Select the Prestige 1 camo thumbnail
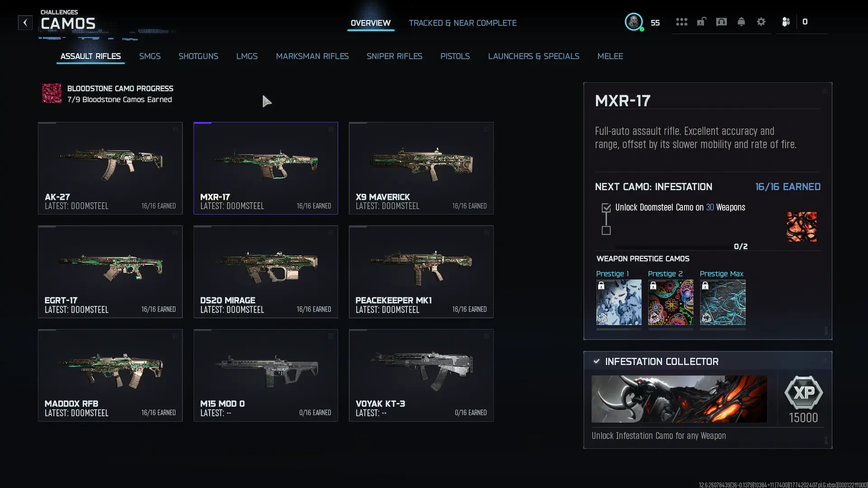Image resolution: width=868 pixels, height=488 pixels. pyautogui.click(x=619, y=302)
